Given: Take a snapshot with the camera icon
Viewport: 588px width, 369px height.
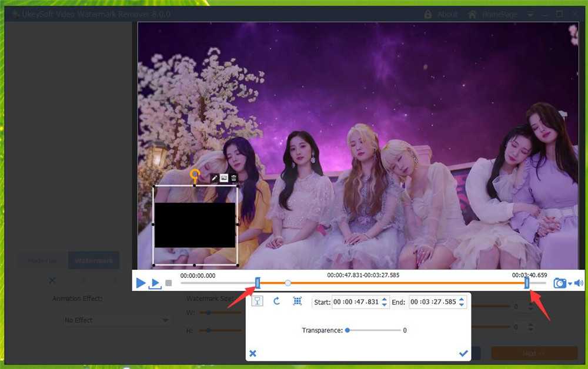Looking at the screenshot, I should coord(560,282).
